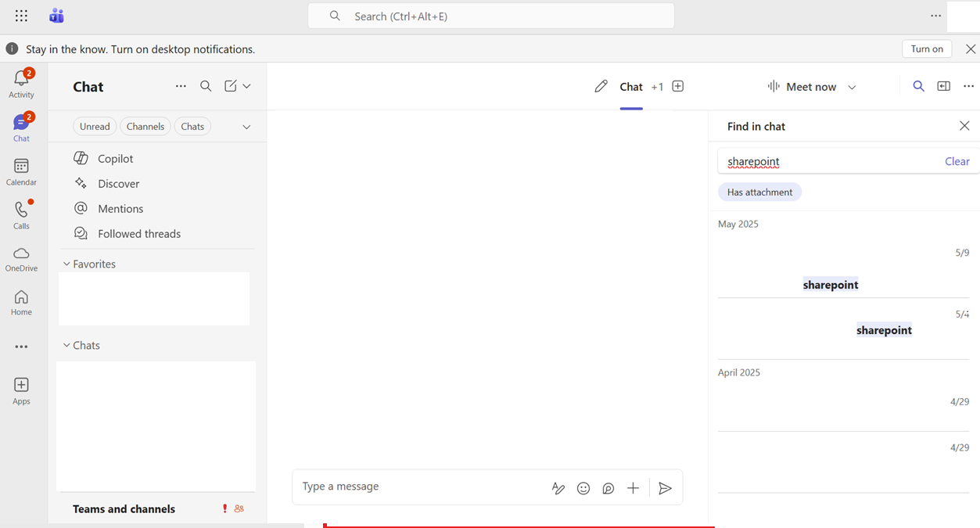The image size is (980, 528).
Task: Click the red exclamation alert icon
Action: coord(224,508)
